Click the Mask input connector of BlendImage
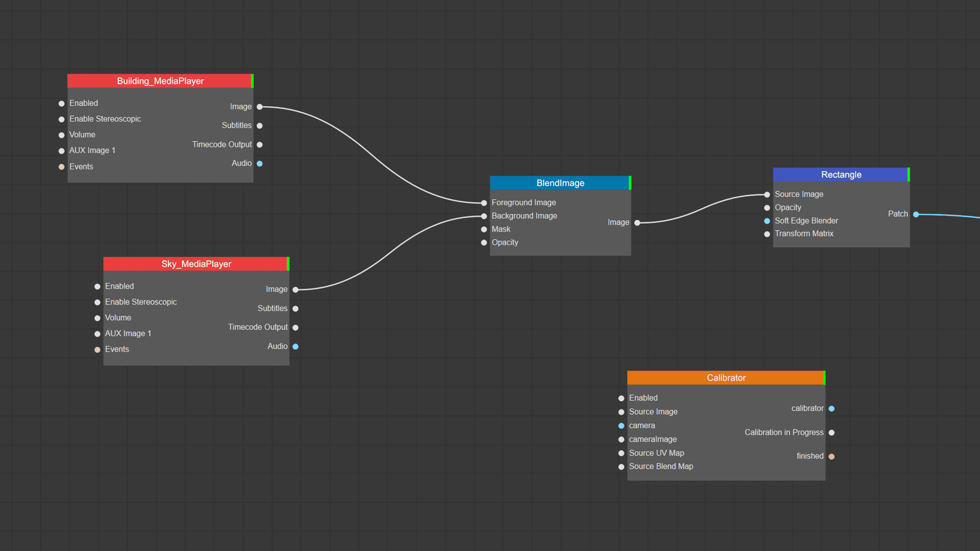 [484, 229]
